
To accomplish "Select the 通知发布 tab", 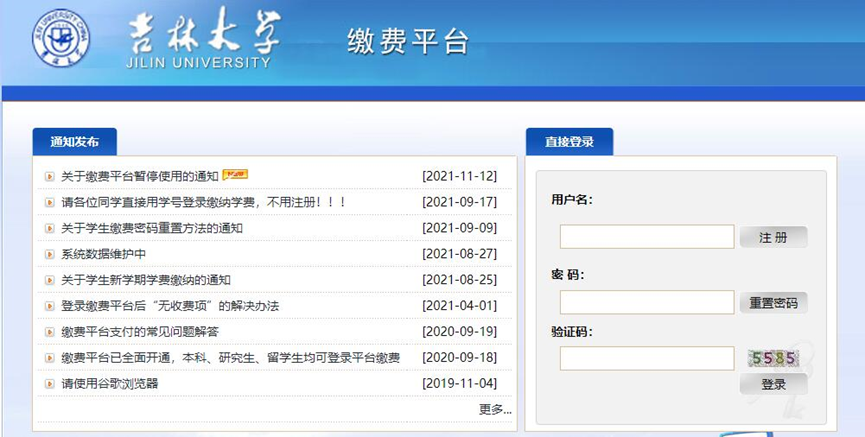I will [x=74, y=142].
